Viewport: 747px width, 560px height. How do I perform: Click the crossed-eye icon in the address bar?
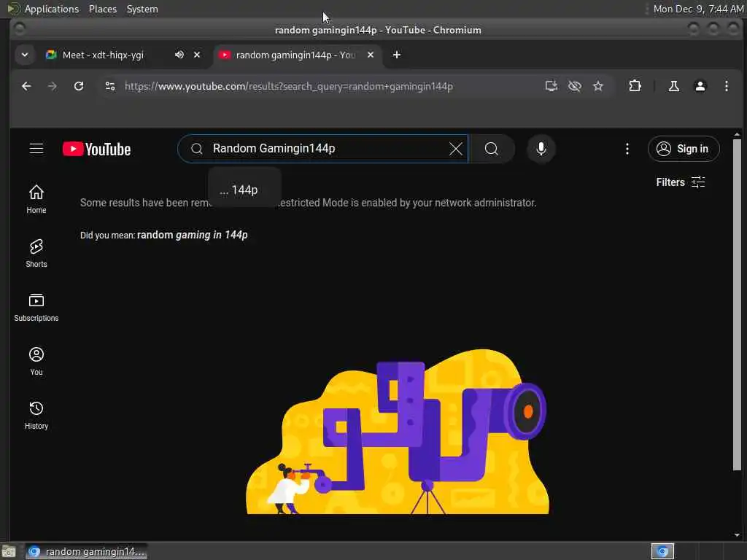tap(575, 86)
